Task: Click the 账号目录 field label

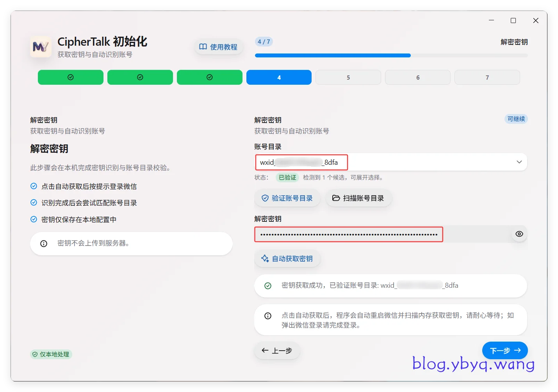Action: pyautogui.click(x=268, y=147)
